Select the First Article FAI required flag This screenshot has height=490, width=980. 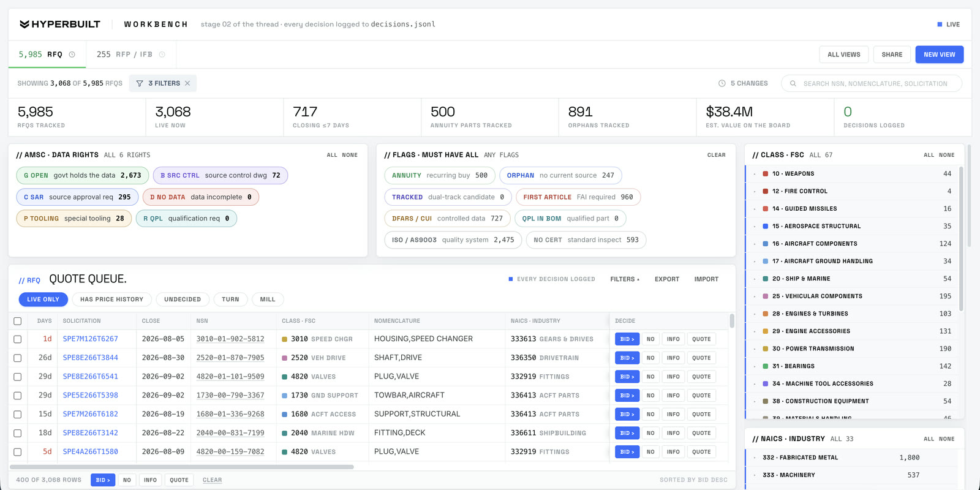point(578,197)
